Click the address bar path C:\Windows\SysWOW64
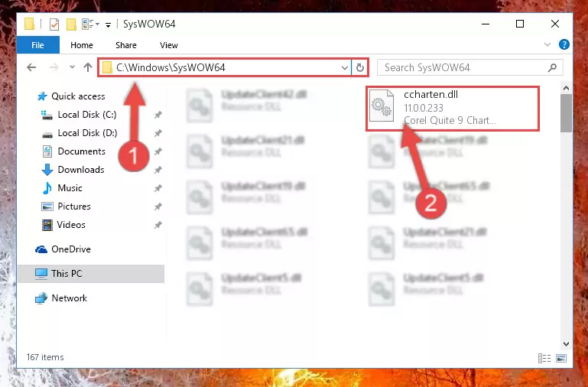588x387 pixels. [x=171, y=67]
